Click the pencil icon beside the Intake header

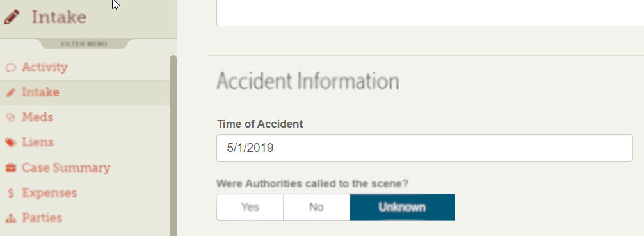[x=12, y=17]
